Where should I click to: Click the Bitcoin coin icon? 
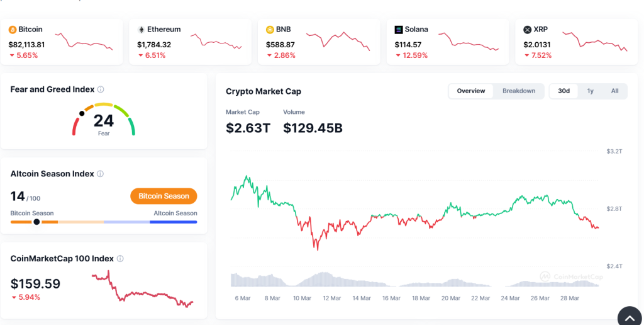tap(13, 30)
